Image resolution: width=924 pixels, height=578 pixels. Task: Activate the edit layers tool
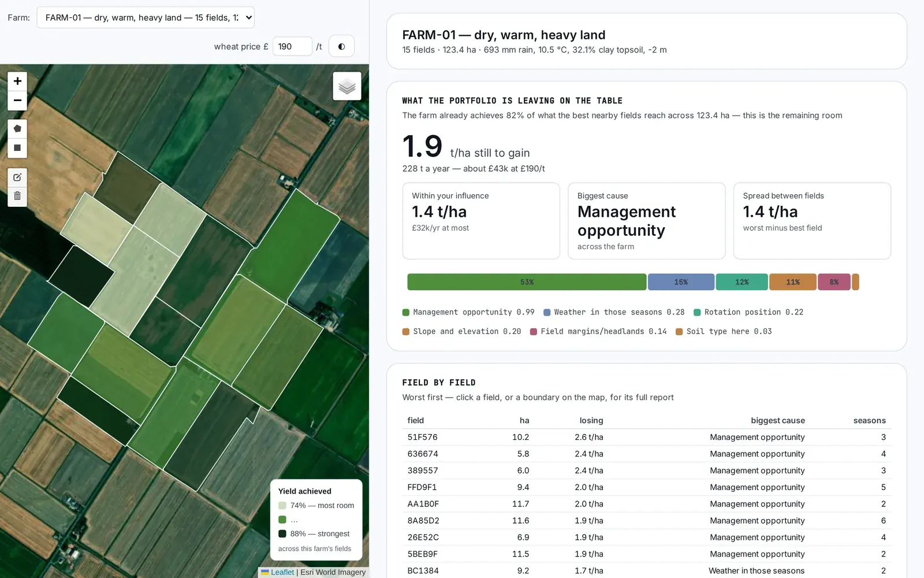(x=17, y=177)
